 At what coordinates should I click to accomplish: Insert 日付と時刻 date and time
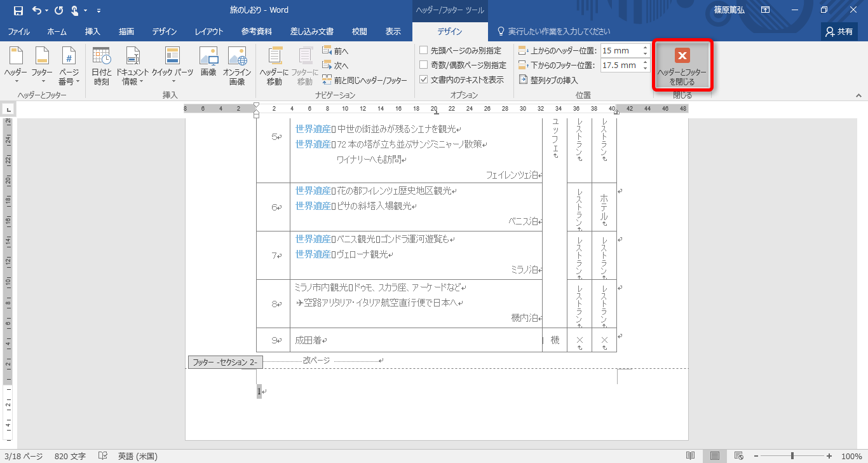pyautogui.click(x=101, y=66)
